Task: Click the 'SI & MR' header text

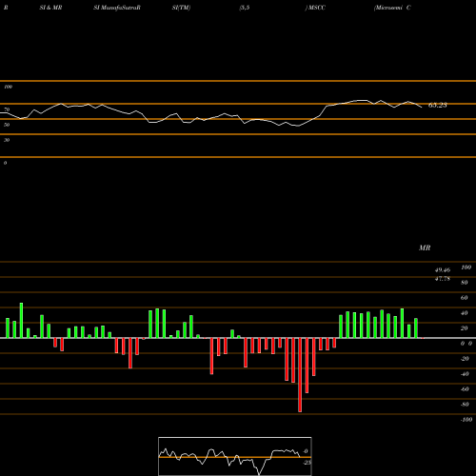Action: point(50,8)
